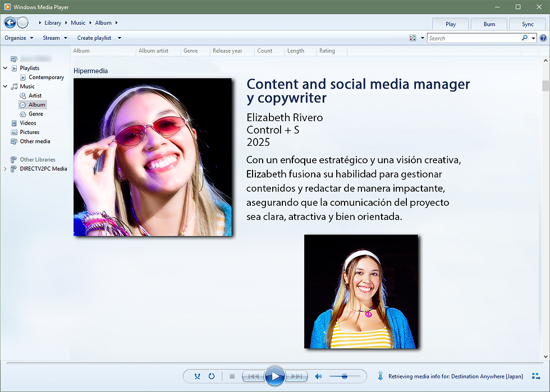The width and height of the screenshot is (550, 392).
Task: Switch to the Burn tab
Action: (x=489, y=24)
